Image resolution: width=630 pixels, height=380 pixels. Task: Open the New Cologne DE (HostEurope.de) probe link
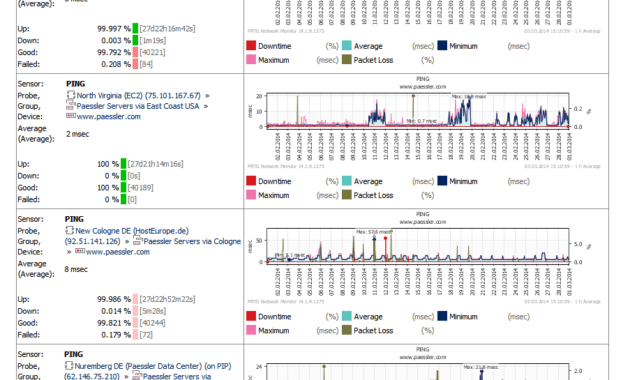pos(132,231)
